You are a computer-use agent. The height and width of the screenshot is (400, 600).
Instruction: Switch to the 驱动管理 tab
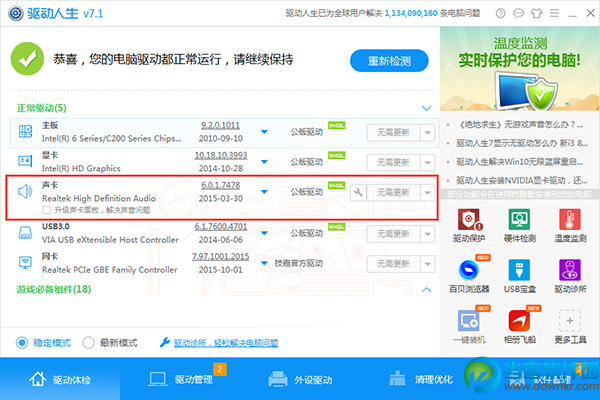(x=180, y=379)
